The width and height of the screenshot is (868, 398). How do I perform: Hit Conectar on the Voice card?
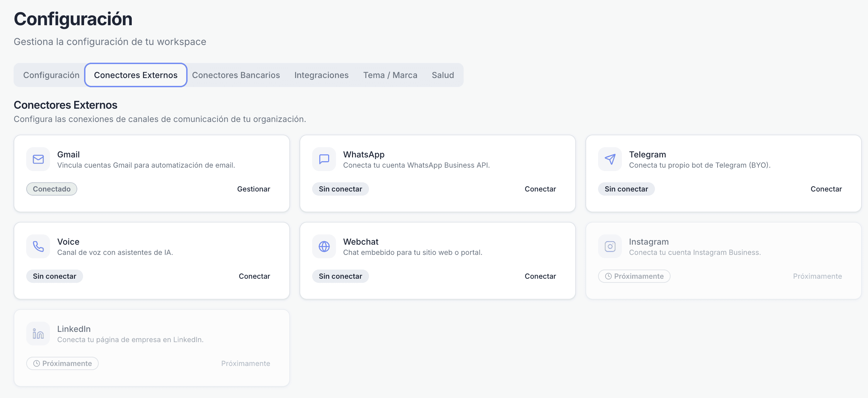254,276
